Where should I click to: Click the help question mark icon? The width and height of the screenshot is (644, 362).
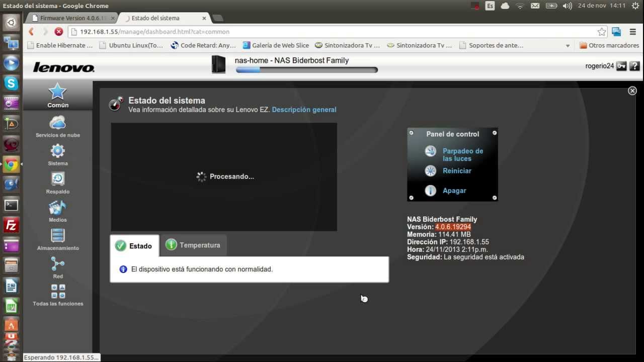point(634,66)
